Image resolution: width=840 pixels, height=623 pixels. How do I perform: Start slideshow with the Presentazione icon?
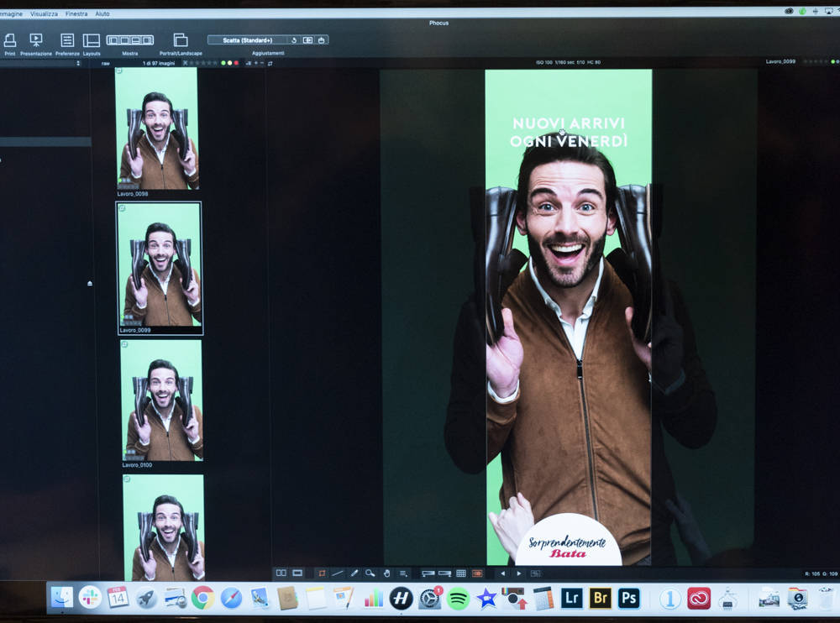[36, 40]
